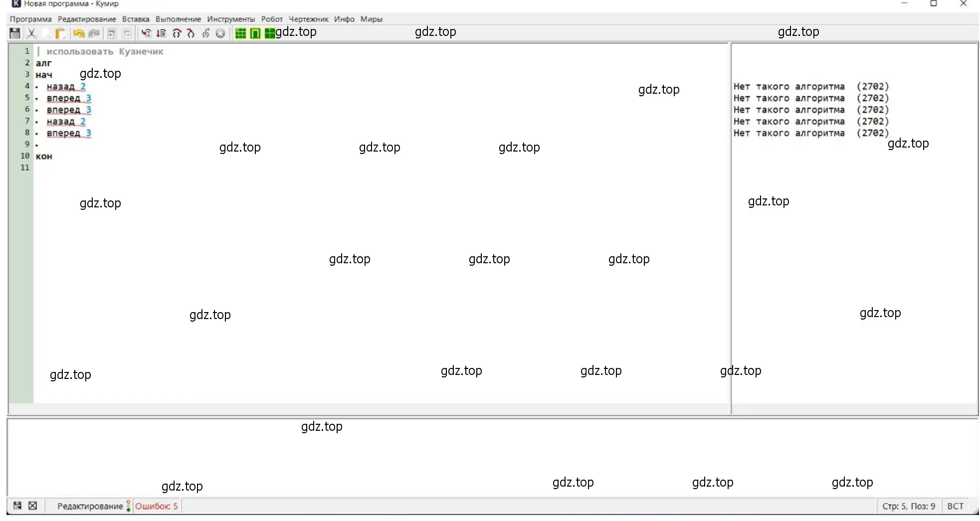
Task: Open the Инструменты menu
Action: point(231,19)
